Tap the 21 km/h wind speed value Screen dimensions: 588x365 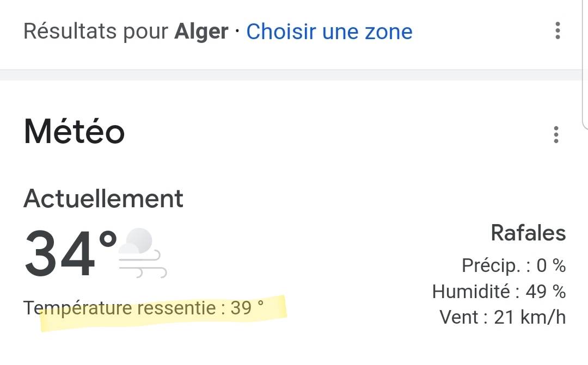(530, 317)
